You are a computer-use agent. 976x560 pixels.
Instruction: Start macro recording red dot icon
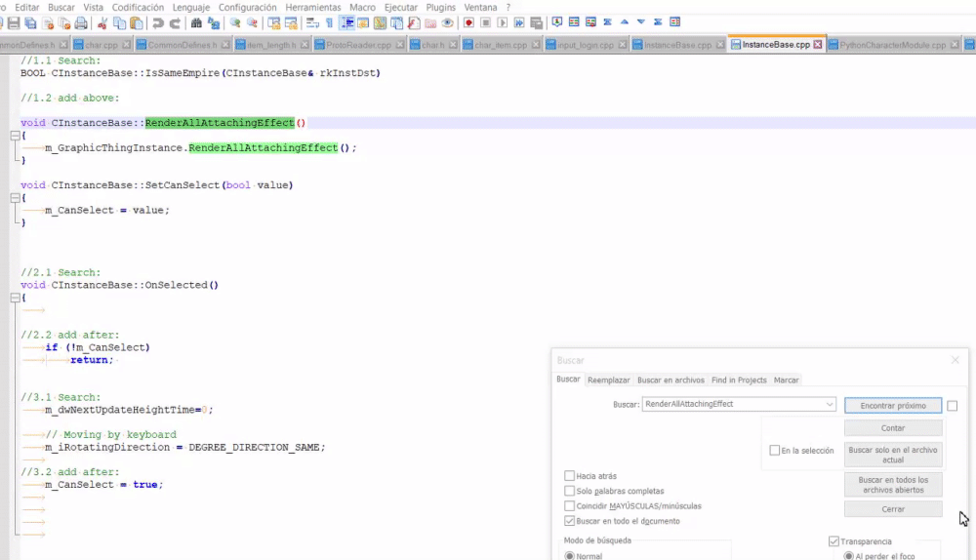pyautogui.click(x=468, y=23)
